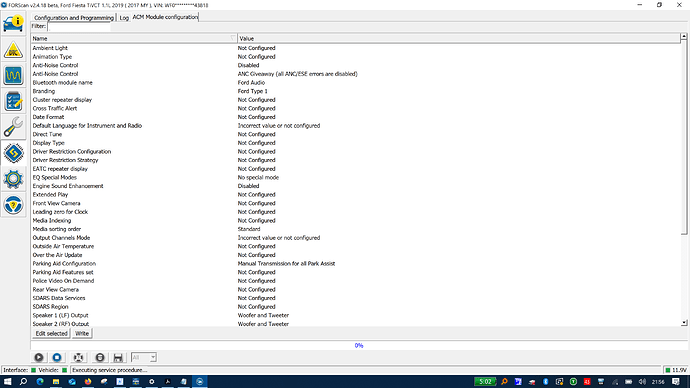Select the Direct Tune row
Viewport: 690px width, 388px height.
[356, 134]
